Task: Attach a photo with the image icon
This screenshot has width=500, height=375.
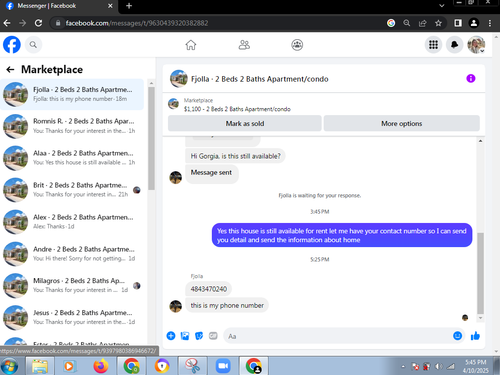Action: 185,336
